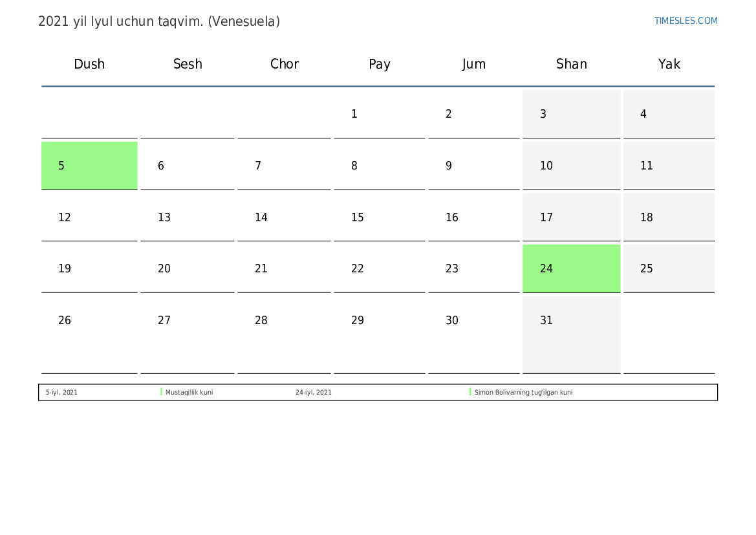Click the 'Pay' weekday header
Viewport: 756px width, 535px height.
pyautogui.click(x=380, y=64)
